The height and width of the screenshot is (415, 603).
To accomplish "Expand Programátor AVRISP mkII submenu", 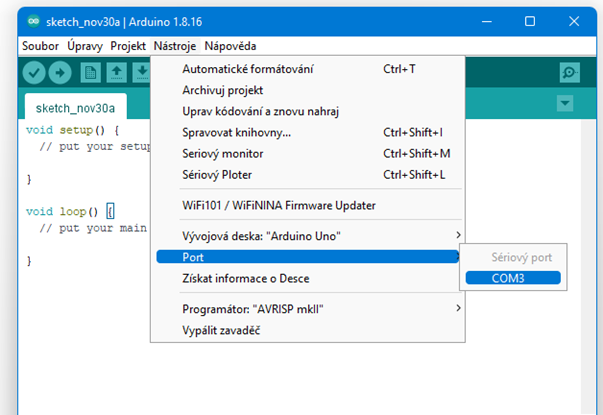I will pyautogui.click(x=308, y=309).
